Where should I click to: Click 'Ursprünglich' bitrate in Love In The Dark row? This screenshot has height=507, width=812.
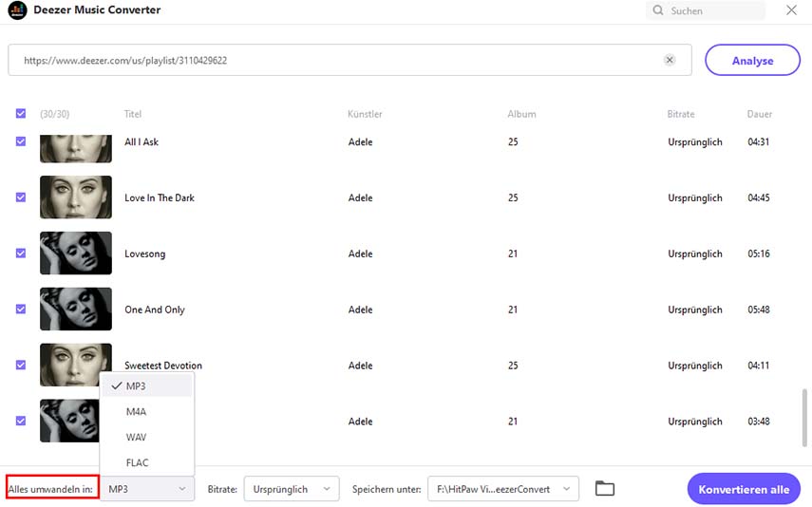(x=695, y=197)
